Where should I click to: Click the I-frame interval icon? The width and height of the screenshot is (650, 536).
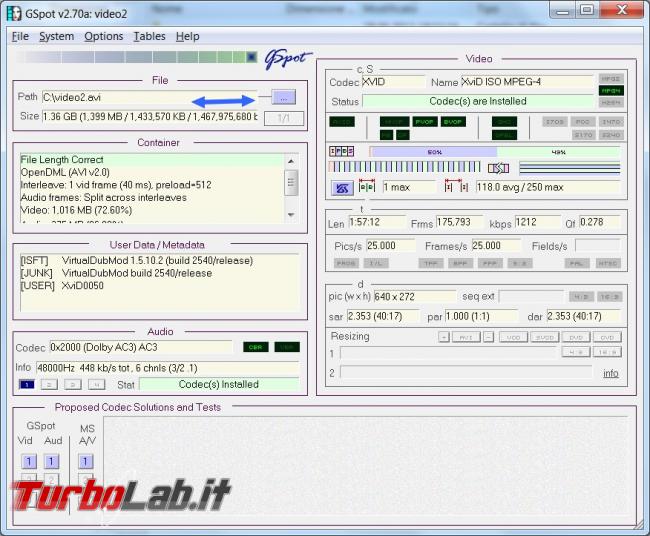(x=456, y=187)
